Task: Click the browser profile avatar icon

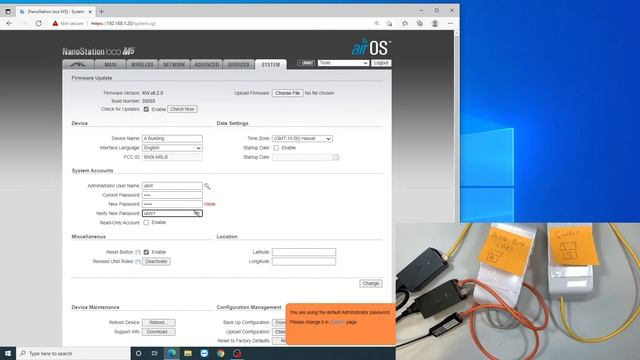Action: point(435,23)
